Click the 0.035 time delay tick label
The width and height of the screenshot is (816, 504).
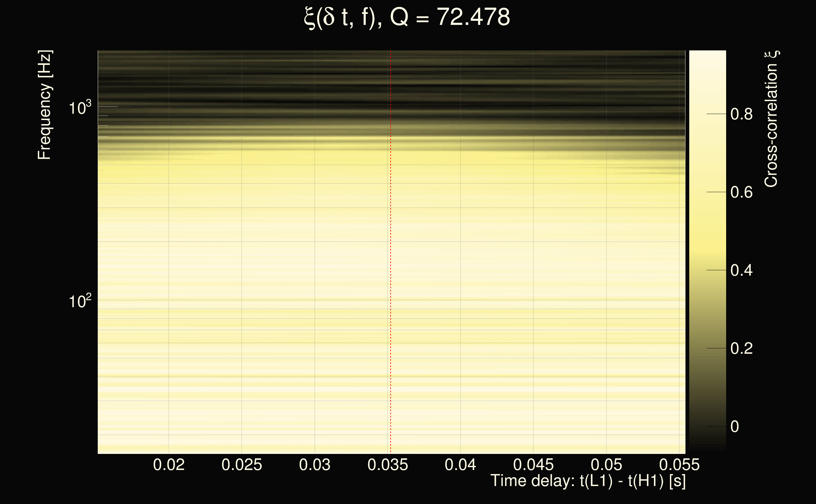pyautogui.click(x=388, y=465)
